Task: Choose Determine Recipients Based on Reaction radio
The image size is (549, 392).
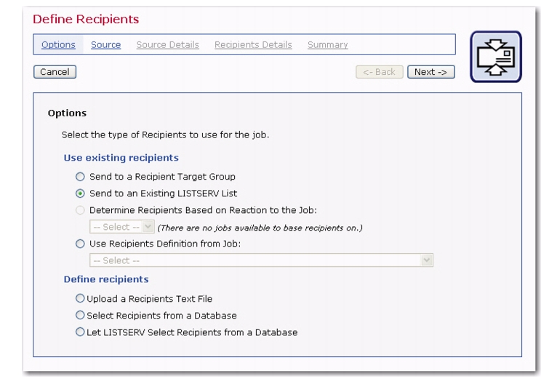Action: [x=80, y=210]
